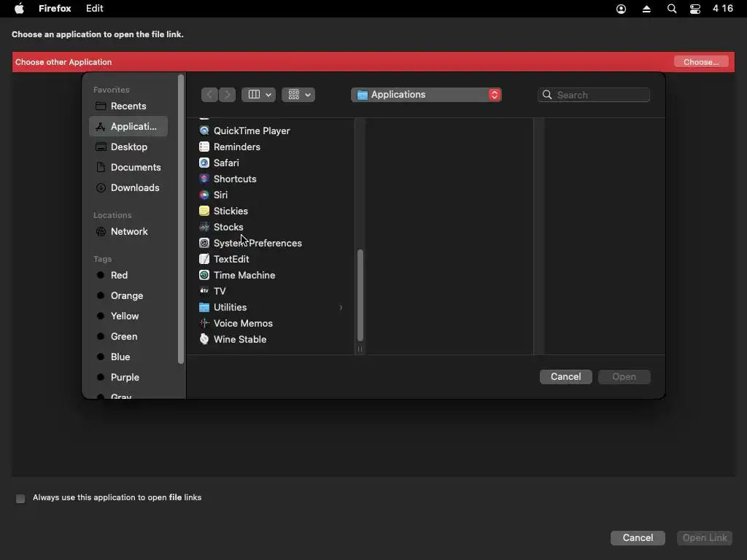Select the Choose other Application row
This screenshot has width=747, height=560.
tap(373, 62)
